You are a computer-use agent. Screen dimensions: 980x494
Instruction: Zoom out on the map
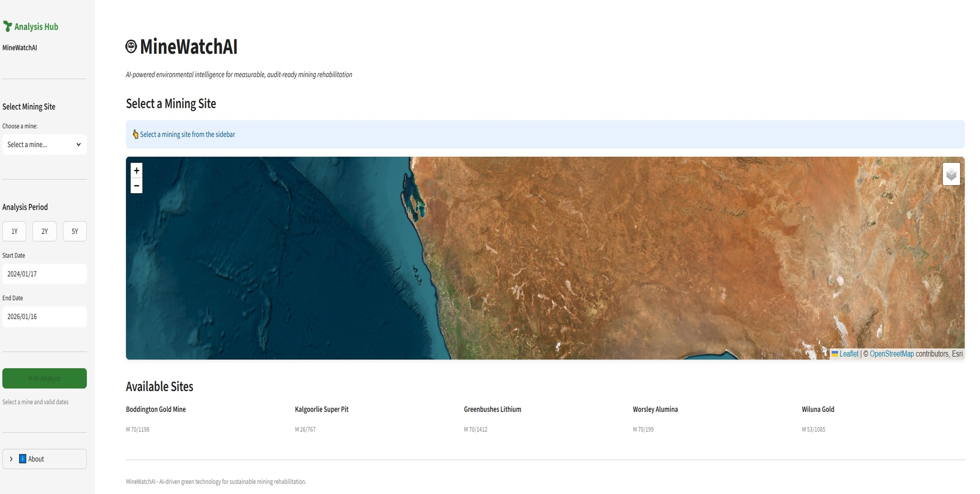(x=136, y=186)
